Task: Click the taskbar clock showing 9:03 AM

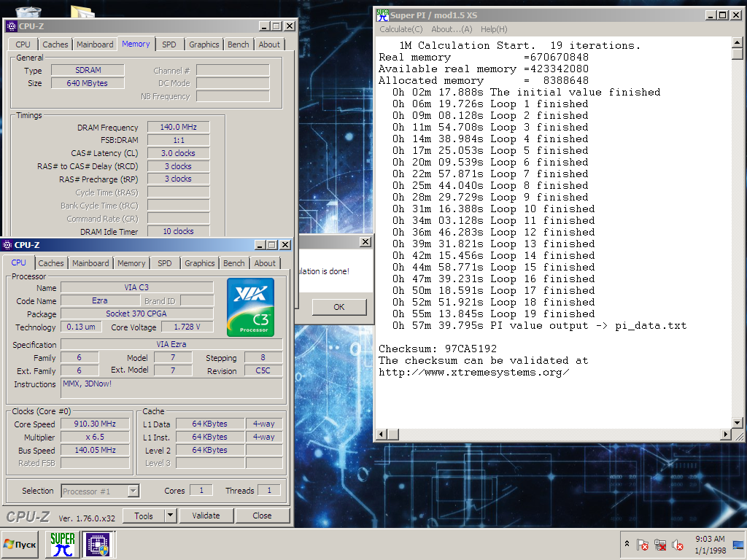Action: pos(710,545)
